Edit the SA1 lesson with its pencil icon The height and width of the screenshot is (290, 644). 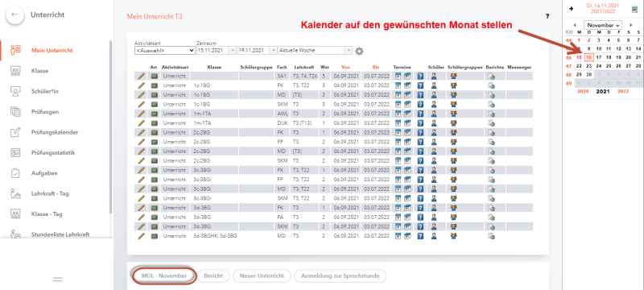coord(142,76)
